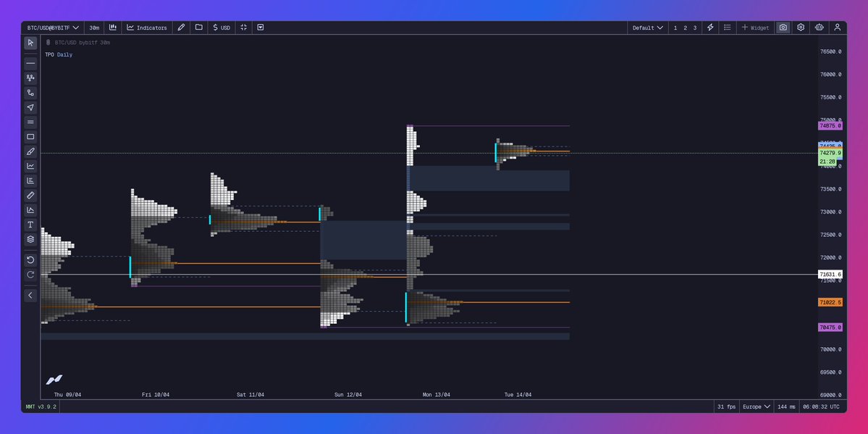Click the 74279.9 current price label

coord(830,153)
